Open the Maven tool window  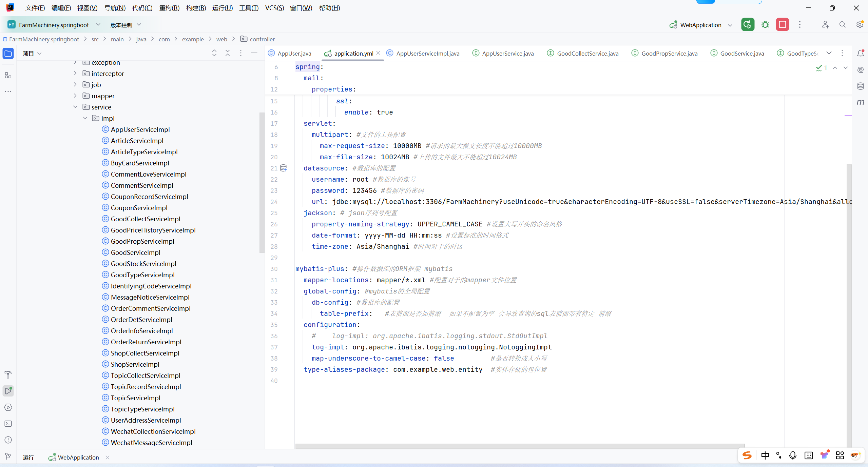(x=860, y=102)
